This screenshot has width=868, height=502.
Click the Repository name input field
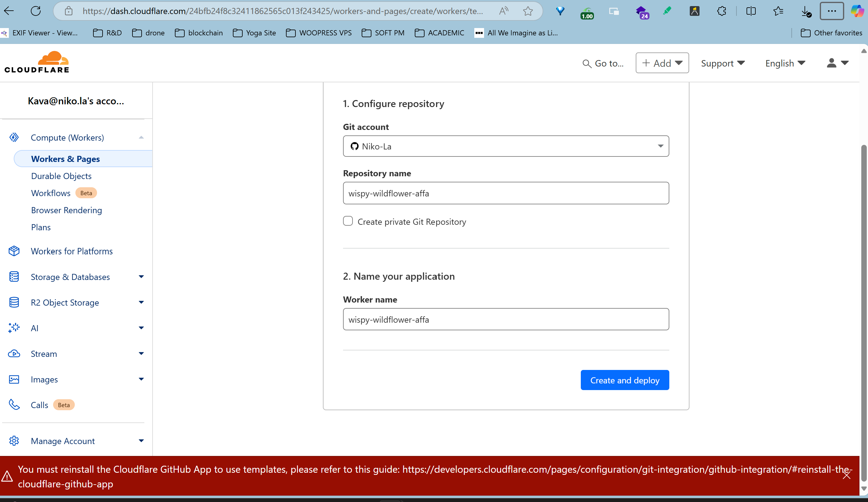(506, 193)
